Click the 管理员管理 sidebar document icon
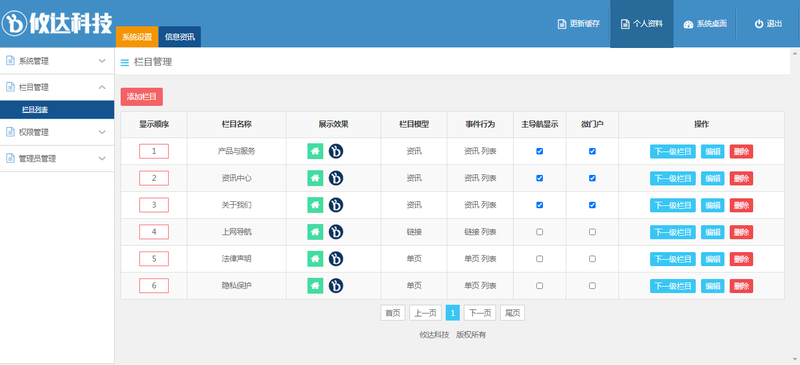Image resolution: width=800 pixels, height=365 pixels. (x=10, y=158)
